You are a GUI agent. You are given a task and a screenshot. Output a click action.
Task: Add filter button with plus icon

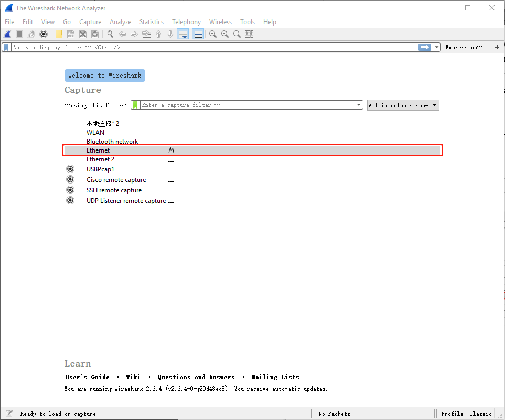(x=497, y=47)
